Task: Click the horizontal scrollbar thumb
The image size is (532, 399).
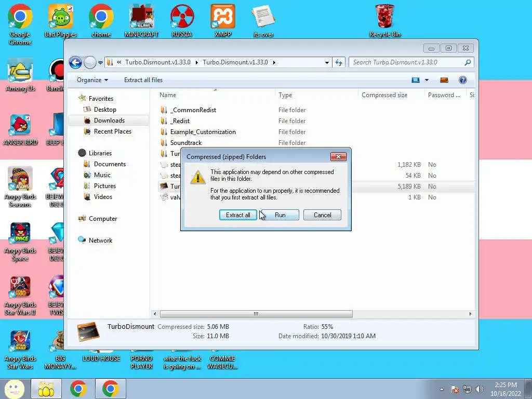Action: [x=256, y=314]
